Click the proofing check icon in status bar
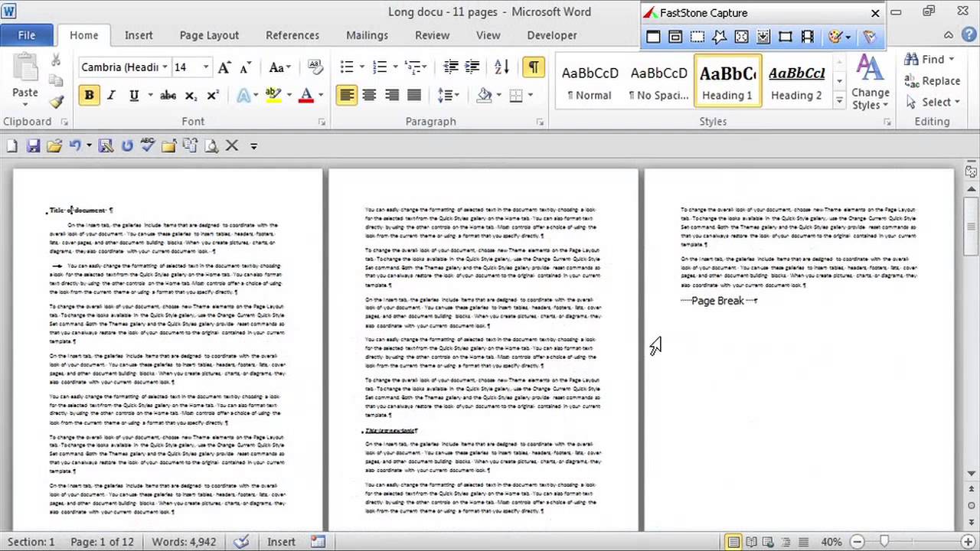Viewport: 980px width, 551px height. pos(241,542)
